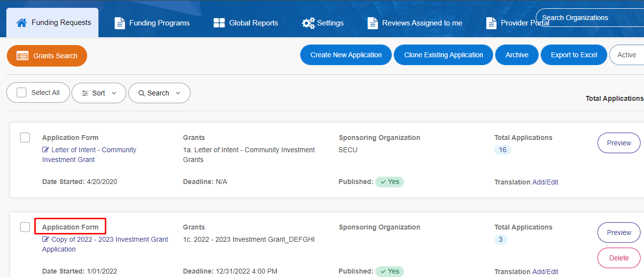Click Date Started 4/20/2020 text
The height and width of the screenshot is (277, 644).
79,182
